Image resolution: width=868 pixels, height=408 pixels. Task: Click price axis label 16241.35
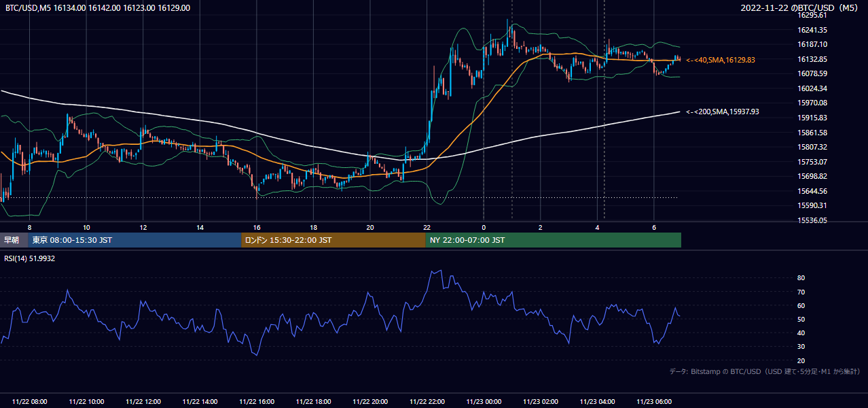[812, 30]
